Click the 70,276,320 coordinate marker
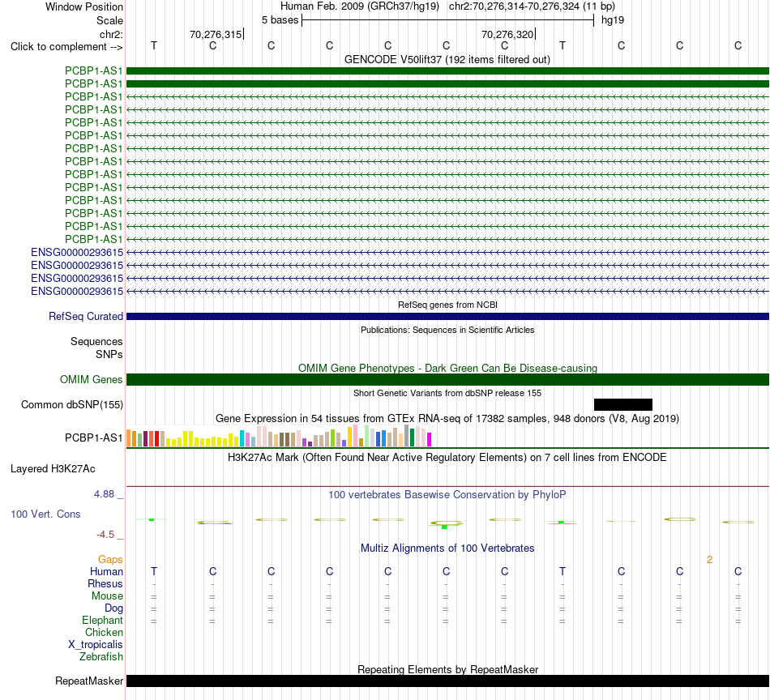This screenshot has height=700, width=770. (507, 34)
